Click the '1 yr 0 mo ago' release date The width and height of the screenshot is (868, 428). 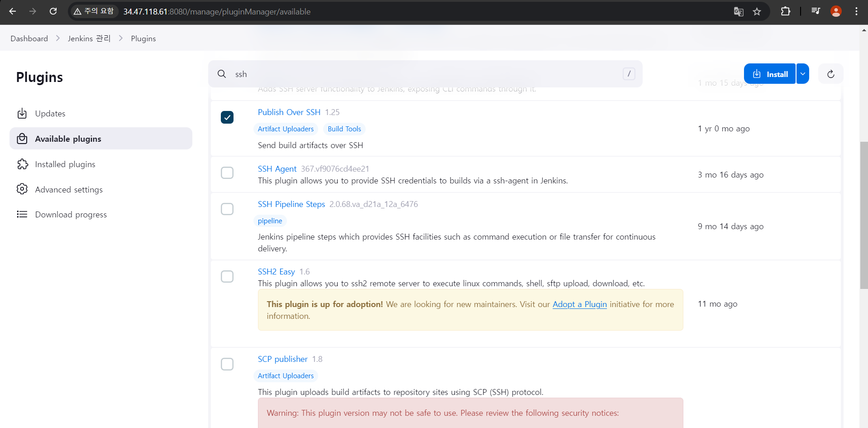724,129
